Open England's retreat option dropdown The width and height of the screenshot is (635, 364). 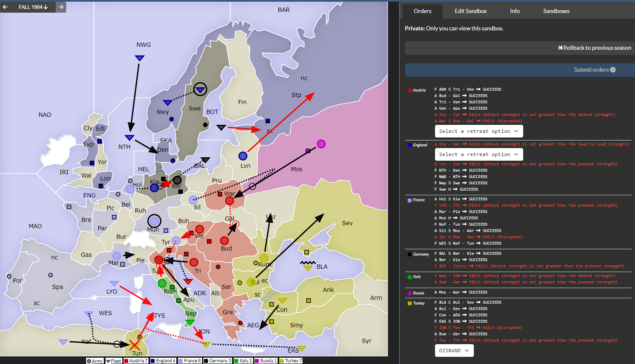(479, 154)
